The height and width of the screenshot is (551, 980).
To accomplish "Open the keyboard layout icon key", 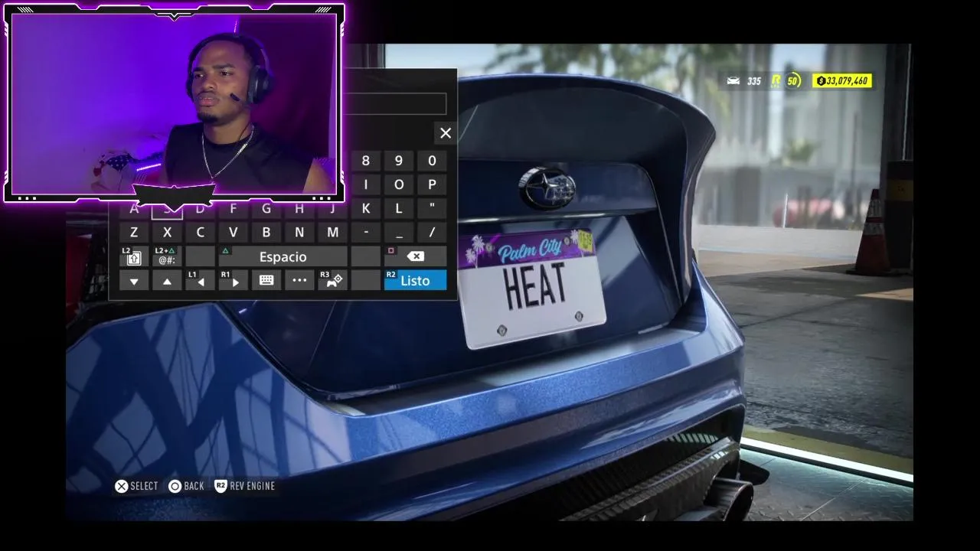I will coord(266,281).
